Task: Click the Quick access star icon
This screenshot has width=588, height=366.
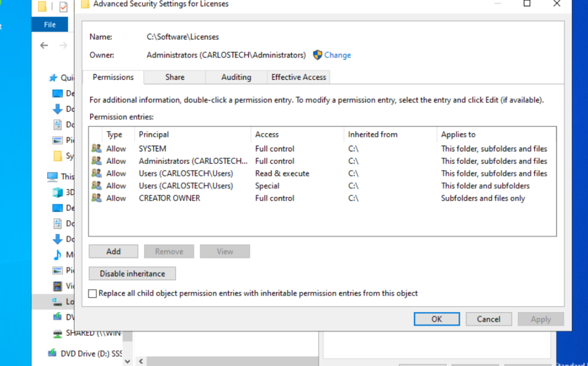Action: (53, 78)
